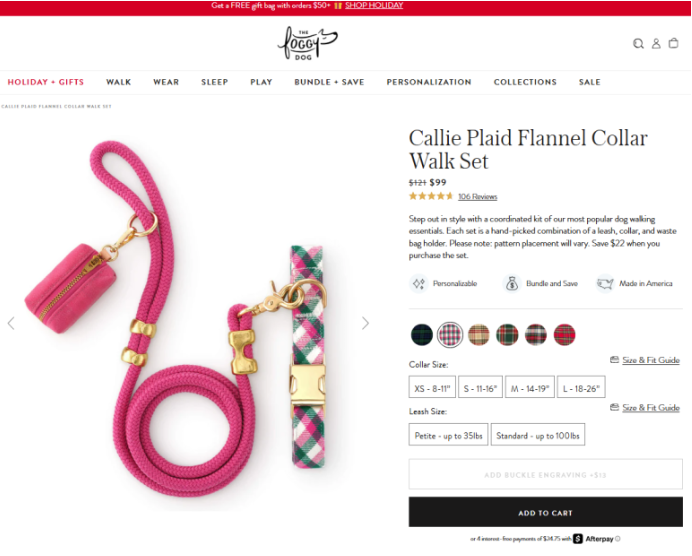Select collar size XS - 8-11"

tap(432, 388)
